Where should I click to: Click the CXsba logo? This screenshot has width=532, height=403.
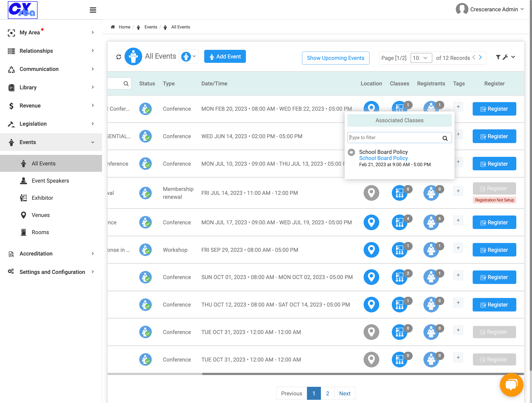23,10
